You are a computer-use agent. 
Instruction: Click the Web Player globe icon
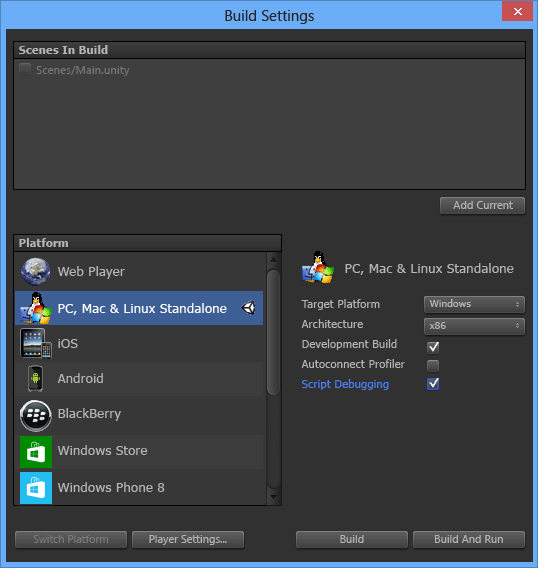pyautogui.click(x=35, y=272)
